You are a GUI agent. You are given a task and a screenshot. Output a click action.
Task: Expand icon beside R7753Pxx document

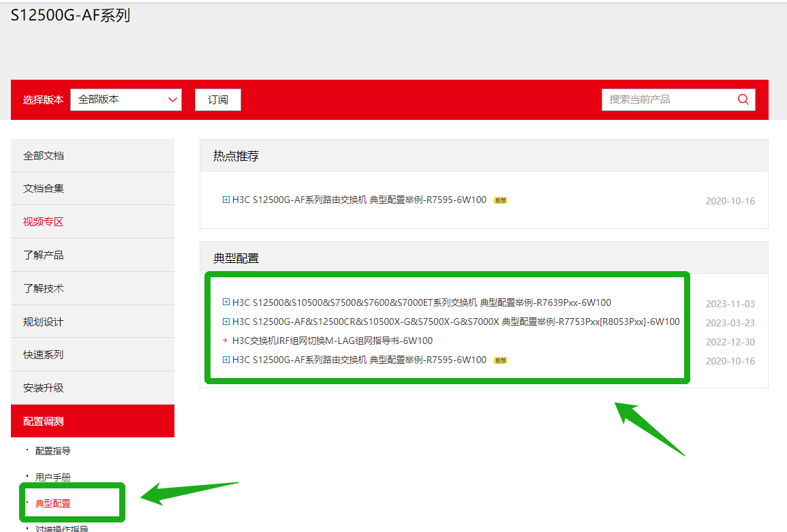pos(226,322)
